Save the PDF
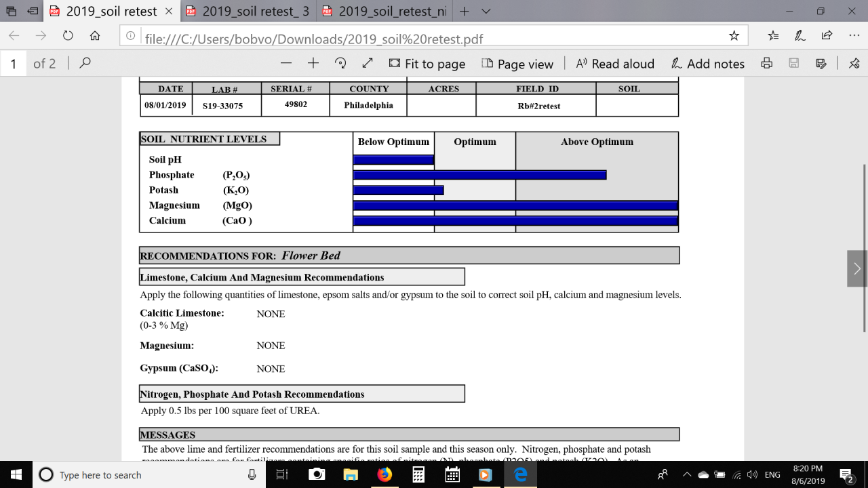This screenshot has height=488, width=868. 794,63
